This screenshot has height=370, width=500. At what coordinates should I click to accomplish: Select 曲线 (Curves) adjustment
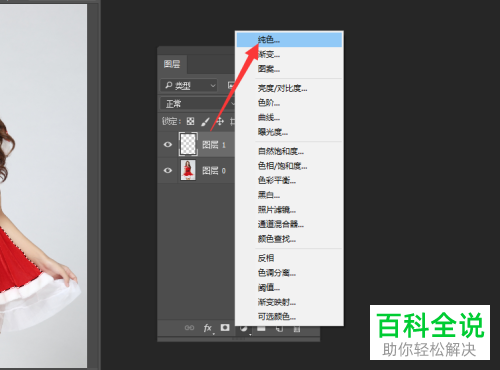pos(289,117)
